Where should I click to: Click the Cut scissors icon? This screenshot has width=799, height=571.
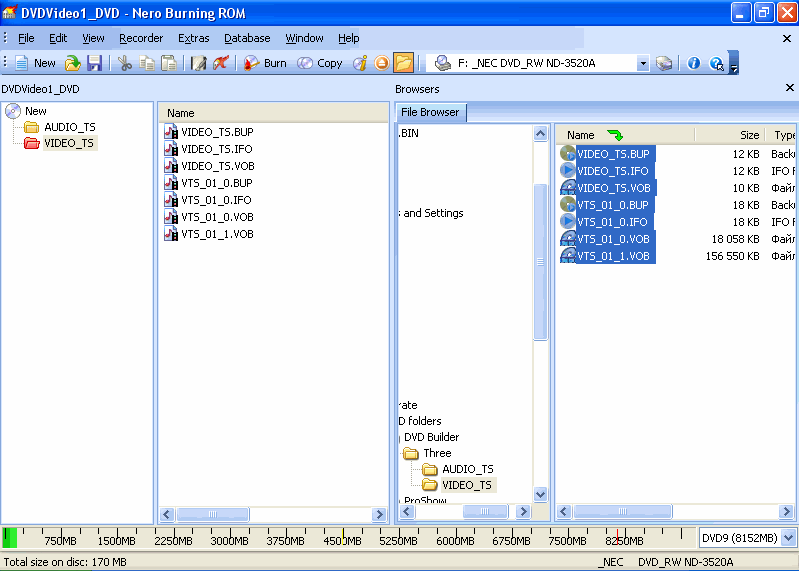[124, 63]
